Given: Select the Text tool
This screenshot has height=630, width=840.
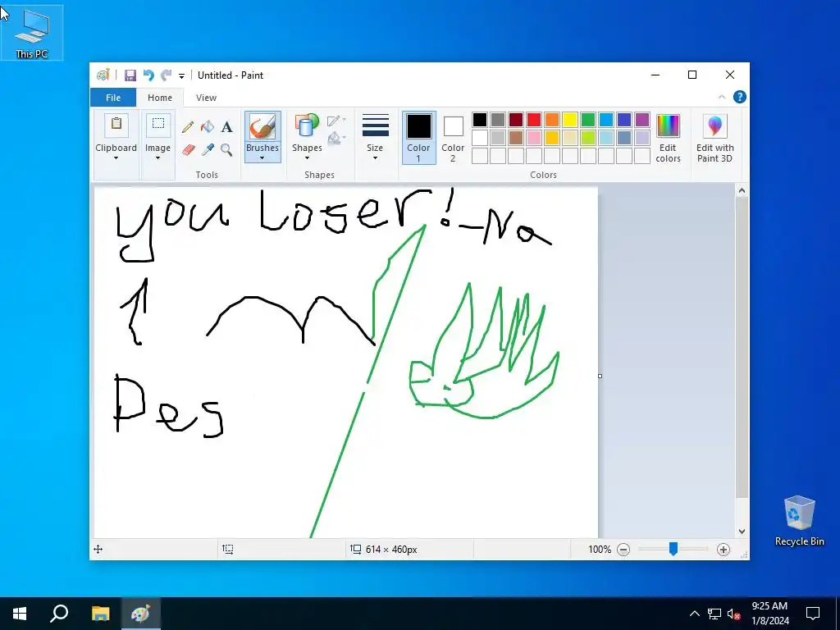Looking at the screenshot, I should tap(226, 127).
